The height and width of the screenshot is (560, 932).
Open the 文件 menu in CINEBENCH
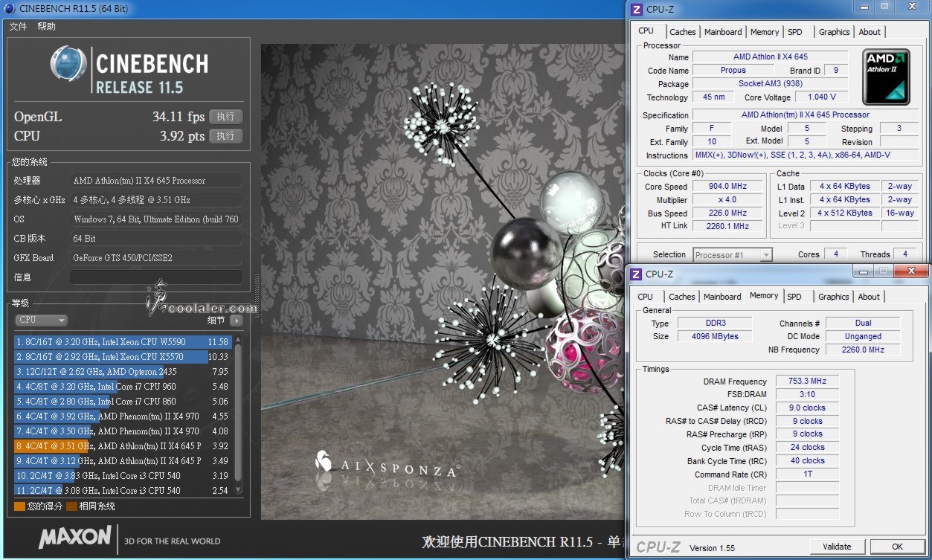(x=18, y=27)
